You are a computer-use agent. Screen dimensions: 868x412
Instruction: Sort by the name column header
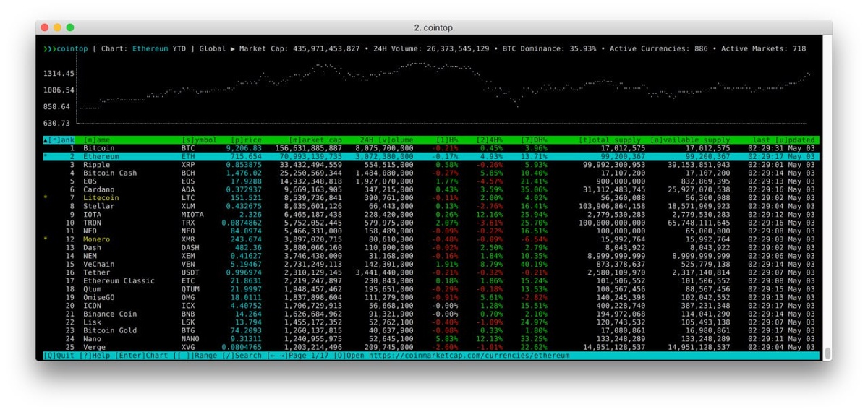coord(97,140)
